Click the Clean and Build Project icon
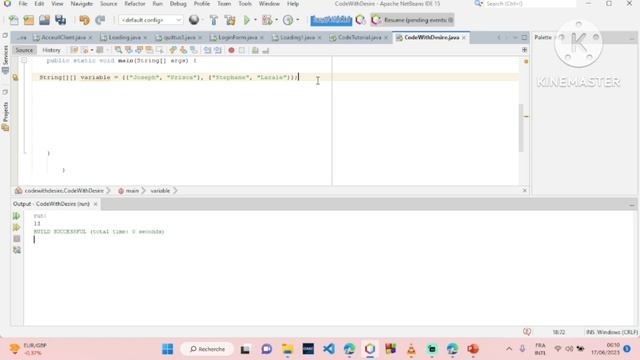 click(230, 20)
